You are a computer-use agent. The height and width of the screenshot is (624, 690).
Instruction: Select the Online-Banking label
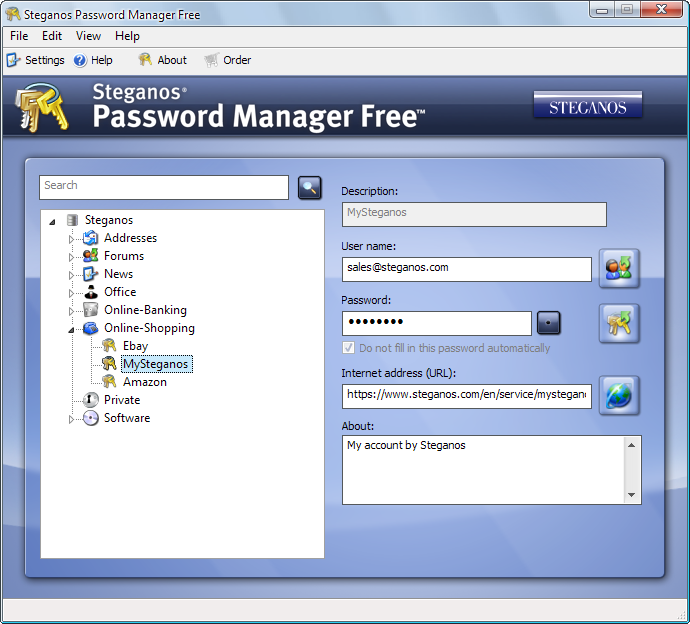(x=145, y=310)
